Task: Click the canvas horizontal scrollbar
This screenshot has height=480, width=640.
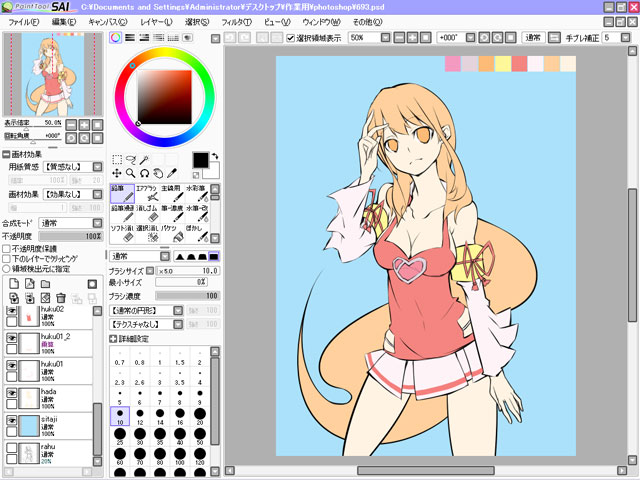Action: tap(426, 471)
